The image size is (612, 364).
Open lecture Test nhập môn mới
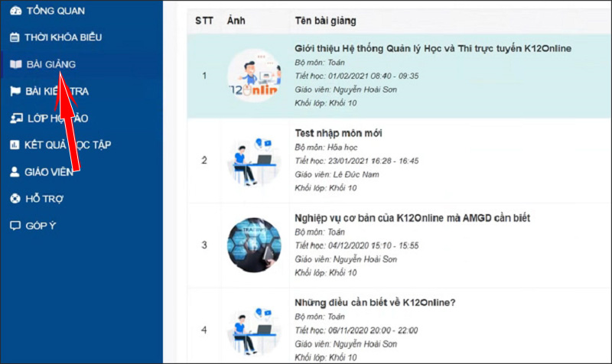(x=338, y=133)
